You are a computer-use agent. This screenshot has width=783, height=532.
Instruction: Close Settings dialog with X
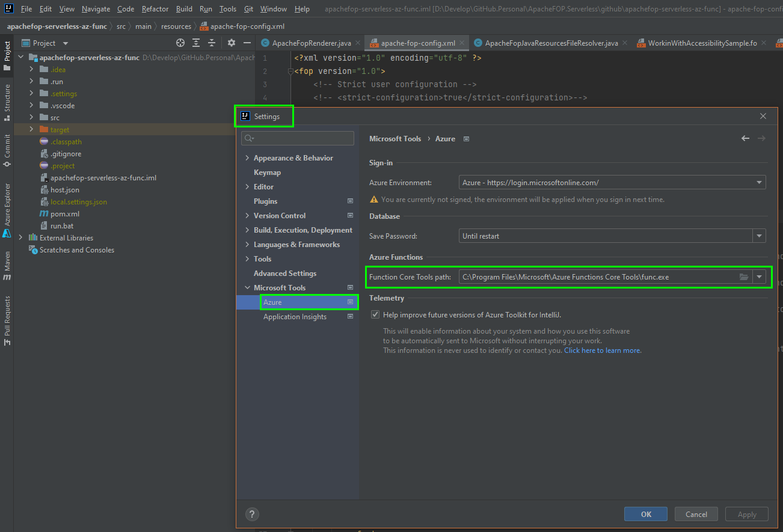coord(763,116)
